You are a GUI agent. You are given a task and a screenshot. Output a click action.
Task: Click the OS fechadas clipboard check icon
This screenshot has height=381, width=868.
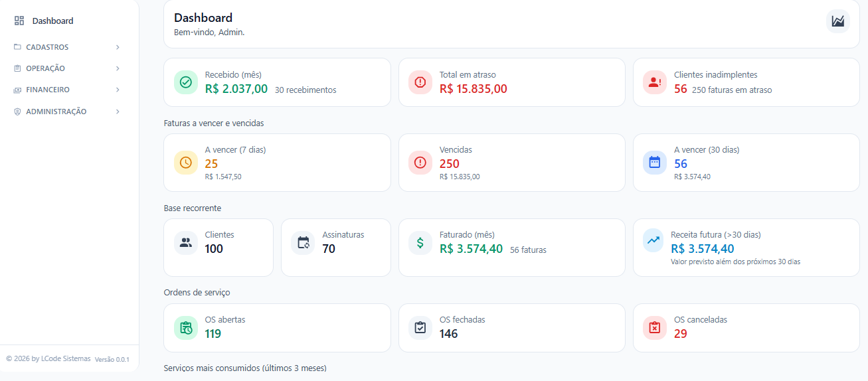tap(420, 328)
